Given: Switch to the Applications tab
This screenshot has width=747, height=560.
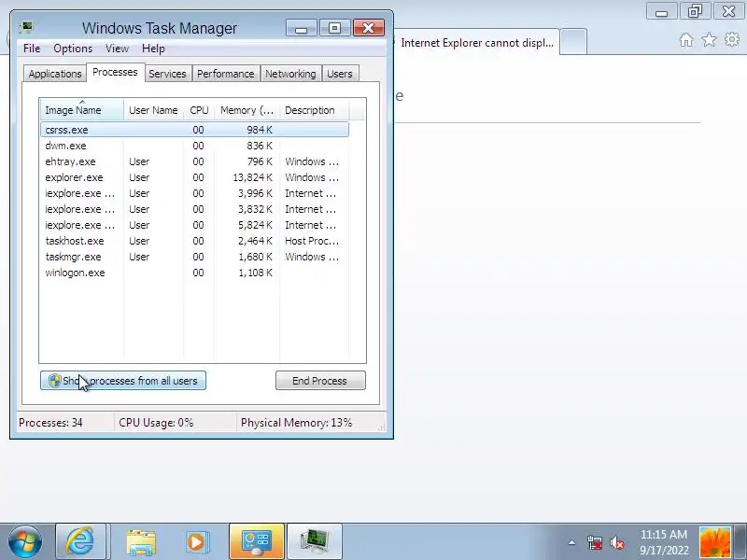Looking at the screenshot, I should [x=55, y=74].
